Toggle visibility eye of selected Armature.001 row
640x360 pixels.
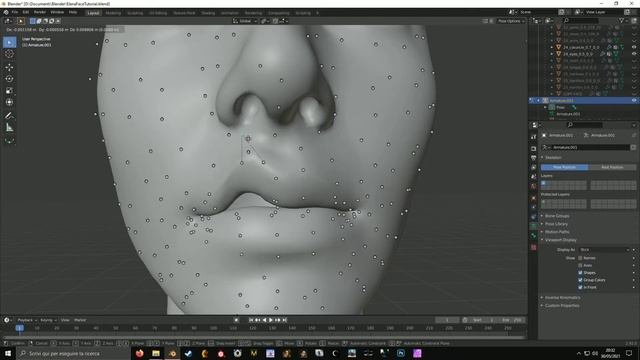[634, 100]
